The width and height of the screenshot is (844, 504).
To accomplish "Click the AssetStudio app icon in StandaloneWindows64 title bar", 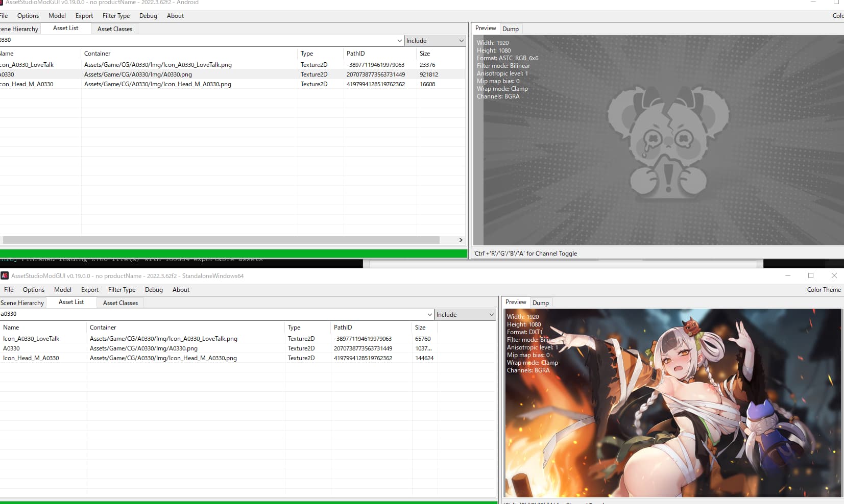I will 5,276.
